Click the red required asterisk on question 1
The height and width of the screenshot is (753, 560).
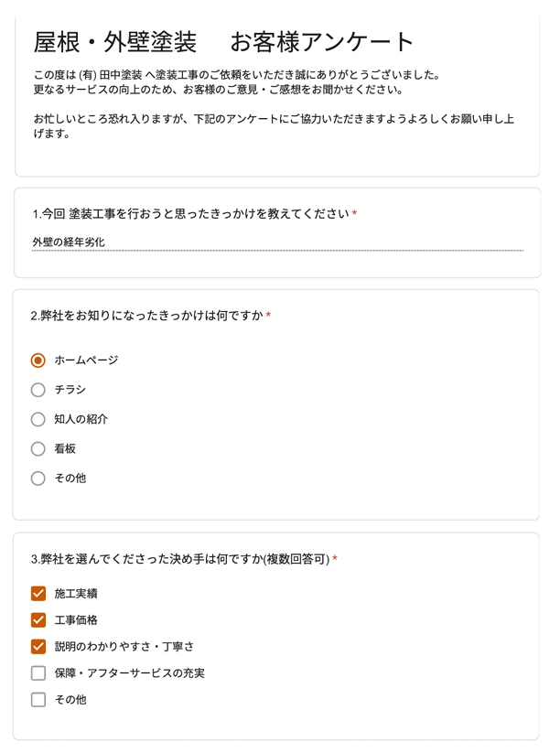pyautogui.click(x=354, y=214)
